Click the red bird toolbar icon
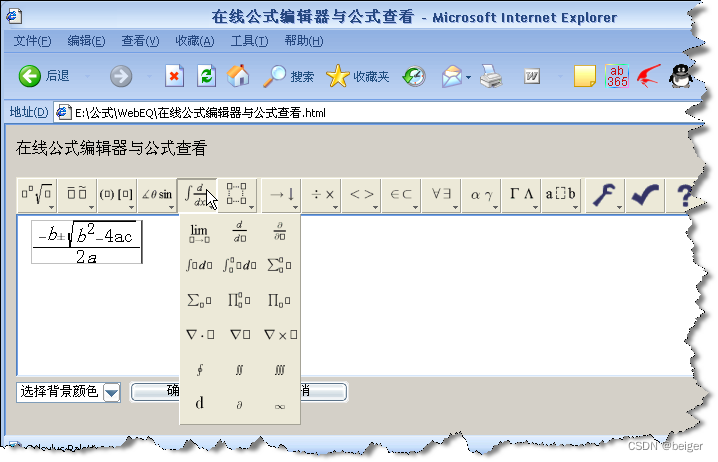The image size is (718, 462). coord(648,76)
